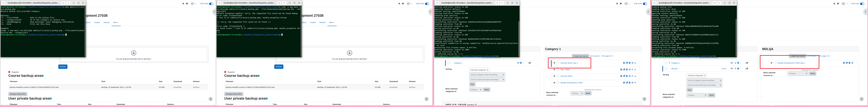
Task: Open the Grades tab in the first panel
Action: pyautogui.click(x=97, y=22)
